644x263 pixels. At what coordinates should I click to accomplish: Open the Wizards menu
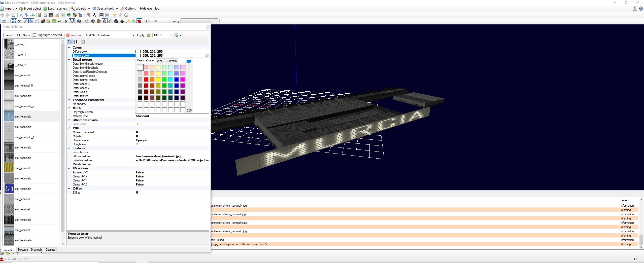(x=80, y=9)
